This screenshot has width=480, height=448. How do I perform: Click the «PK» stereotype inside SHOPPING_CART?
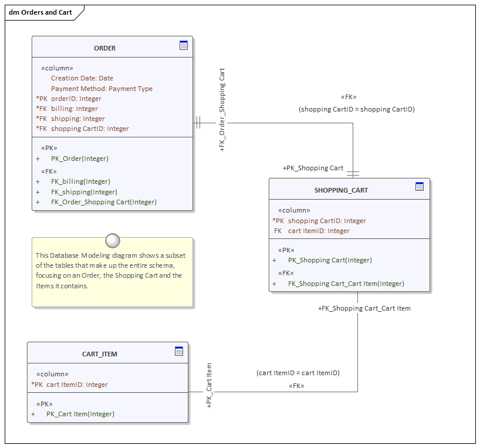click(x=288, y=250)
